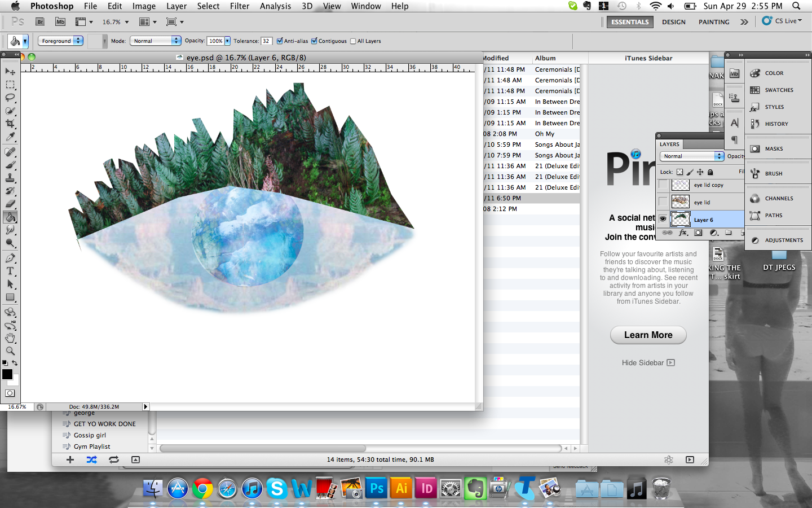Open the fill Mode dropdown in the options bar

coord(156,41)
